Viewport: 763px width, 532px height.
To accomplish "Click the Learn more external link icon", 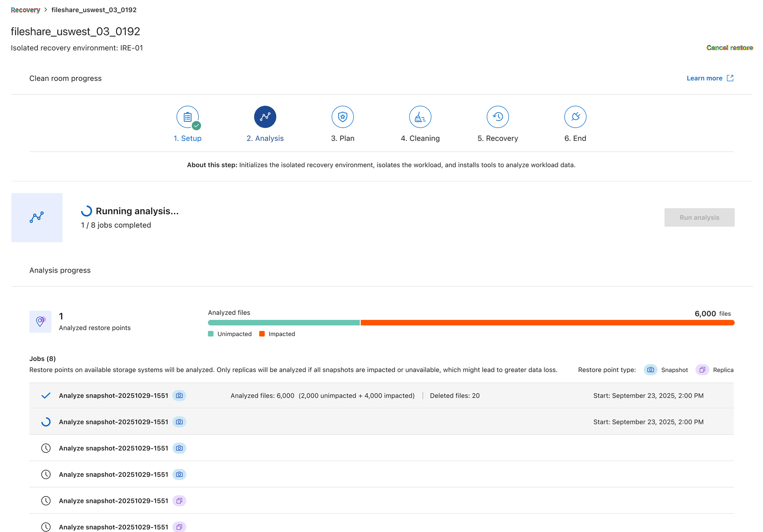I will tap(730, 78).
